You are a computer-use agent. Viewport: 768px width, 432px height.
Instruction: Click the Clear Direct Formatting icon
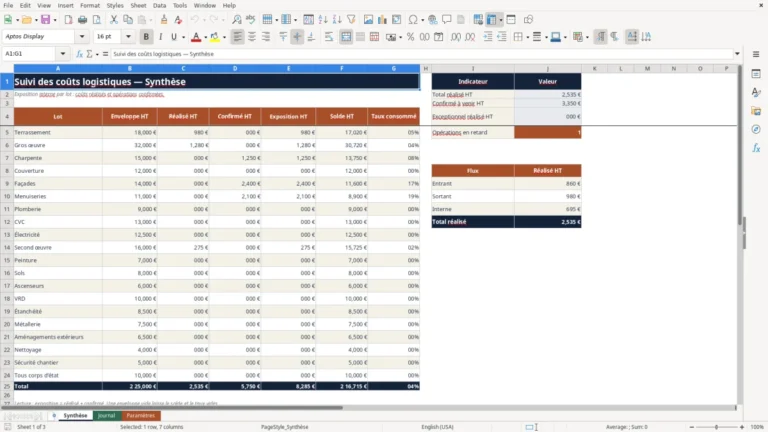point(178,20)
